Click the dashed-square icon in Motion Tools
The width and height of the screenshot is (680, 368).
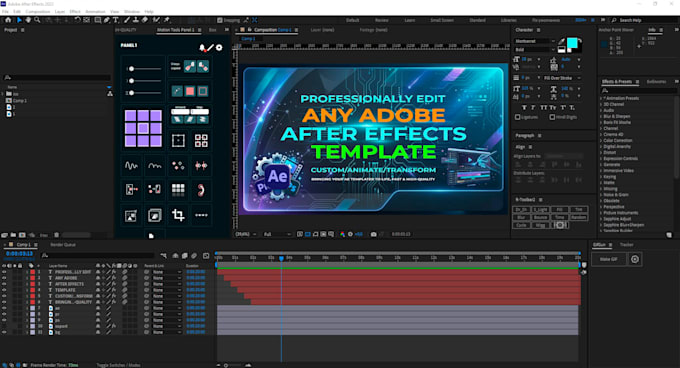click(178, 141)
